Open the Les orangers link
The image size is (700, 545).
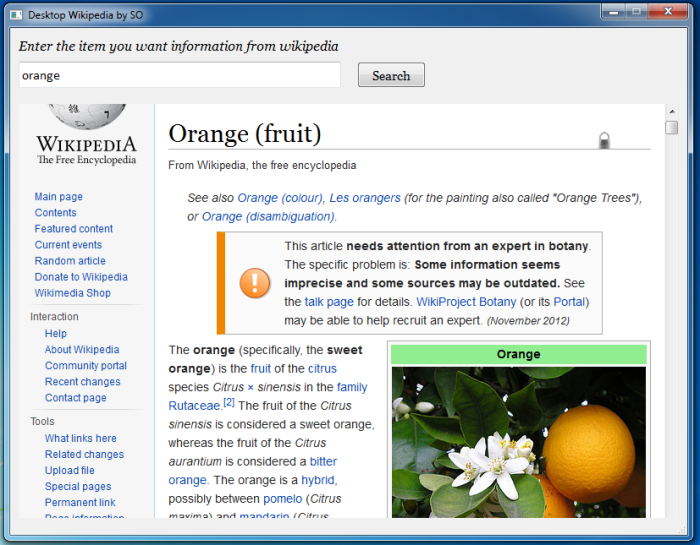tap(365, 198)
